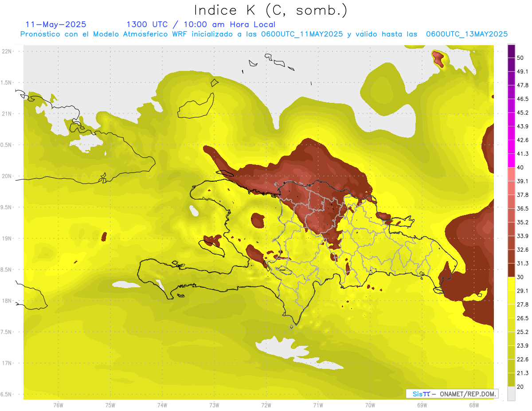Click the colorbar value '36.5'
The width and height of the screenshot is (532, 411).
(x=523, y=208)
